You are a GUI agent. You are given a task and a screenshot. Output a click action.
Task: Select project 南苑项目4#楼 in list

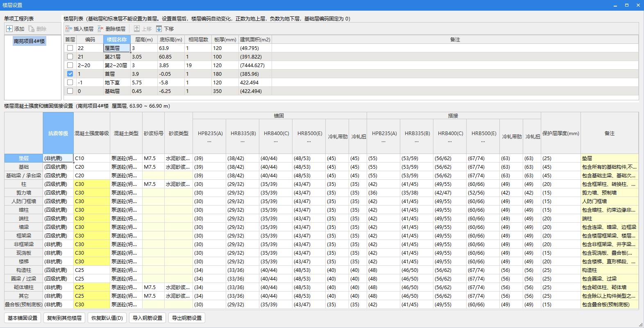click(29, 41)
